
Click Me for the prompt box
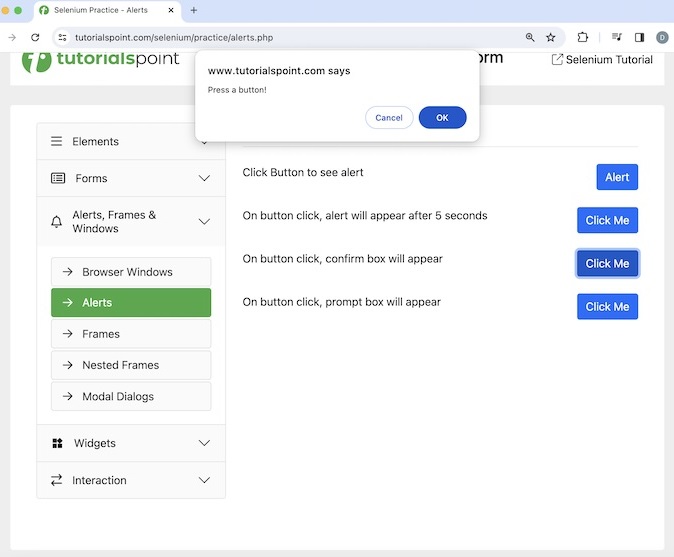pyautogui.click(x=607, y=306)
